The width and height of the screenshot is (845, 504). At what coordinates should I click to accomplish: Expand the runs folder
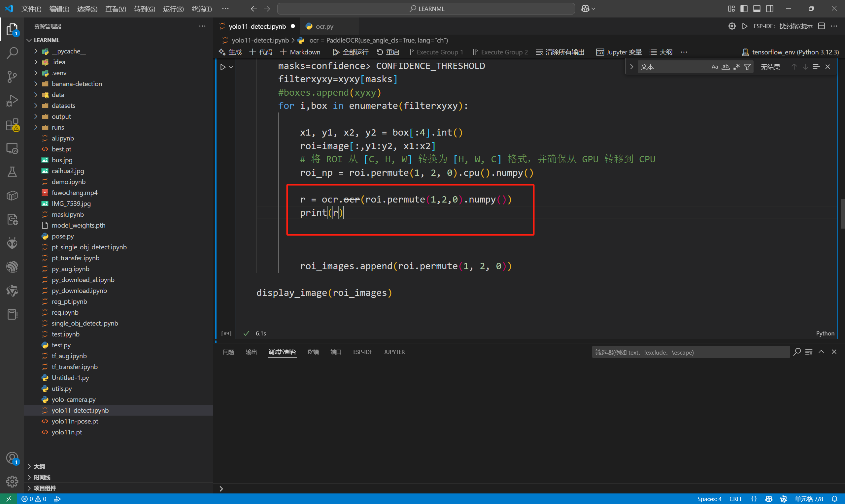pos(58,127)
